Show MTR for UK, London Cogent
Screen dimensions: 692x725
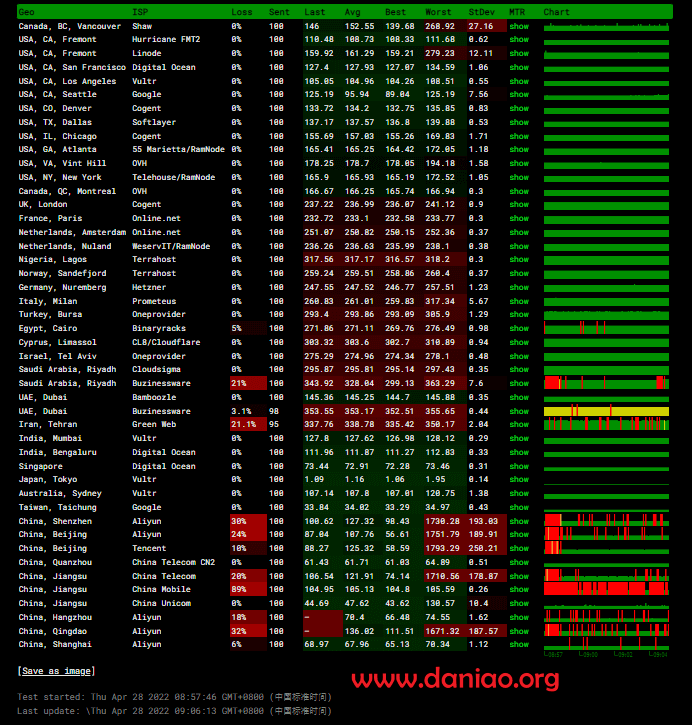tap(519, 204)
